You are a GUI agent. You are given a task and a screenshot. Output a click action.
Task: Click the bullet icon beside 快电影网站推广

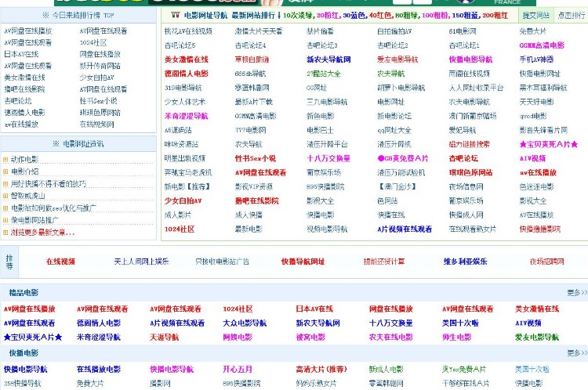pos(5,220)
